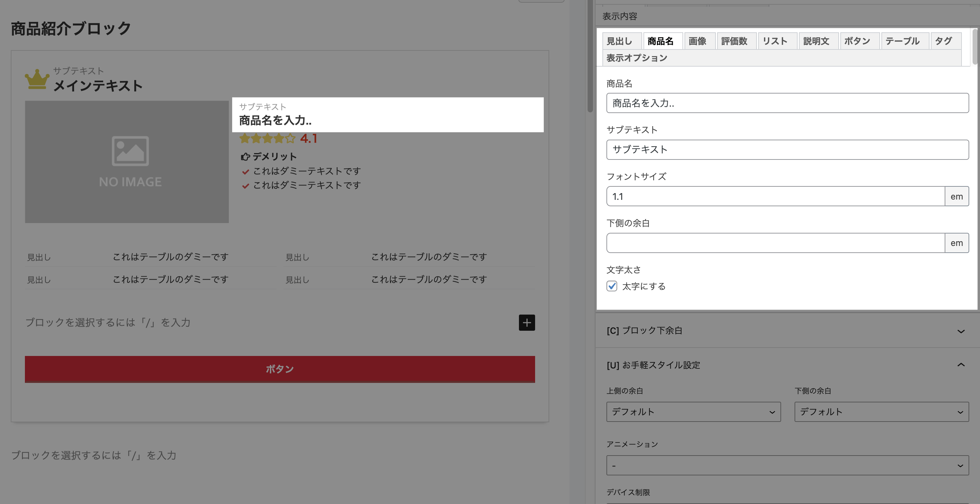This screenshot has height=504, width=980.
Task: Click the bottom ブロックを選択するには prompt
Action: pos(94,455)
